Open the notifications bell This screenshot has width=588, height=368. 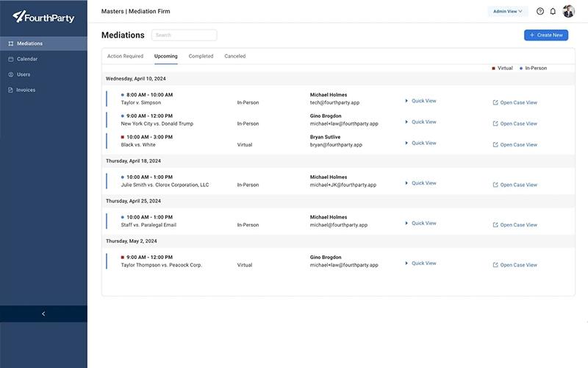point(553,11)
